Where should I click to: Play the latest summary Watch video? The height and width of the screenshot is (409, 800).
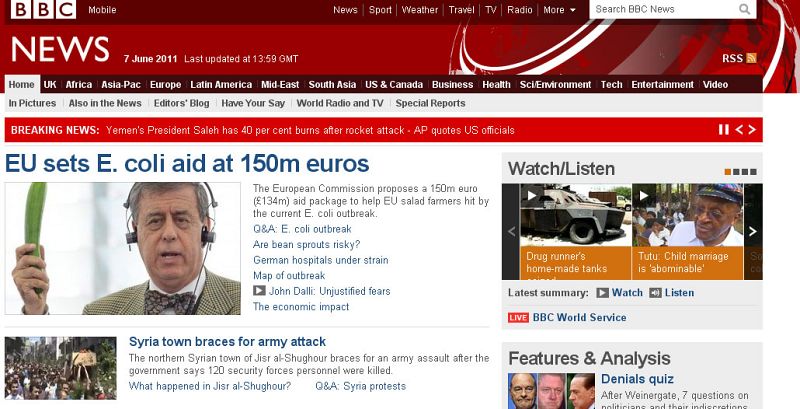(x=619, y=293)
